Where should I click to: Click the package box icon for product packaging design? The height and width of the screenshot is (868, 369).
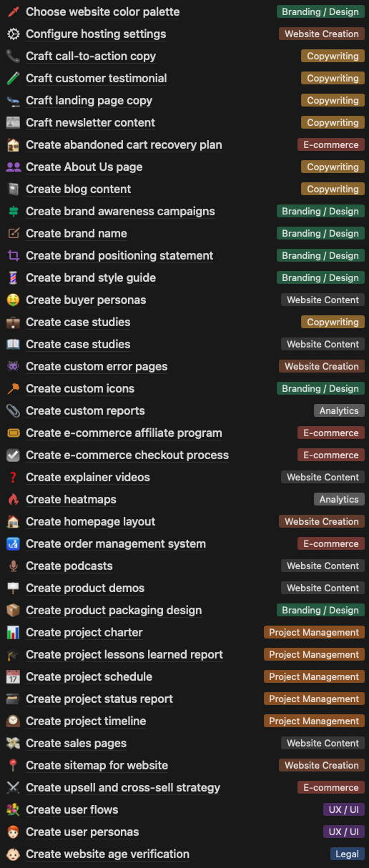pos(13,610)
